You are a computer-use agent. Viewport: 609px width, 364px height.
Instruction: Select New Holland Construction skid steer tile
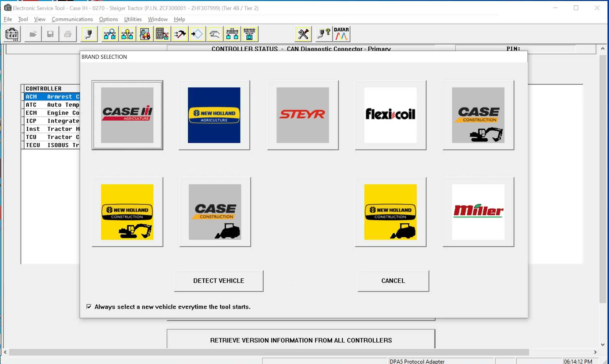click(390, 212)
